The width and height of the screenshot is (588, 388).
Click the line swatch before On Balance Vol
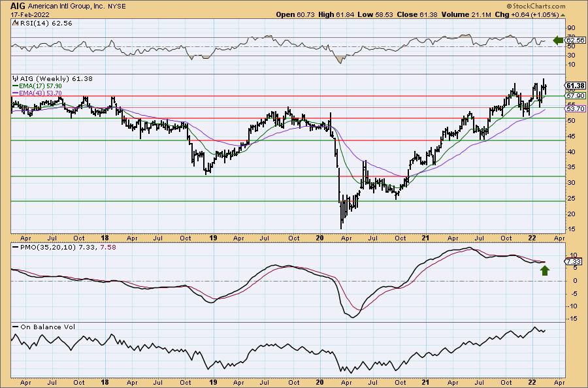click(x=16, y=327)
